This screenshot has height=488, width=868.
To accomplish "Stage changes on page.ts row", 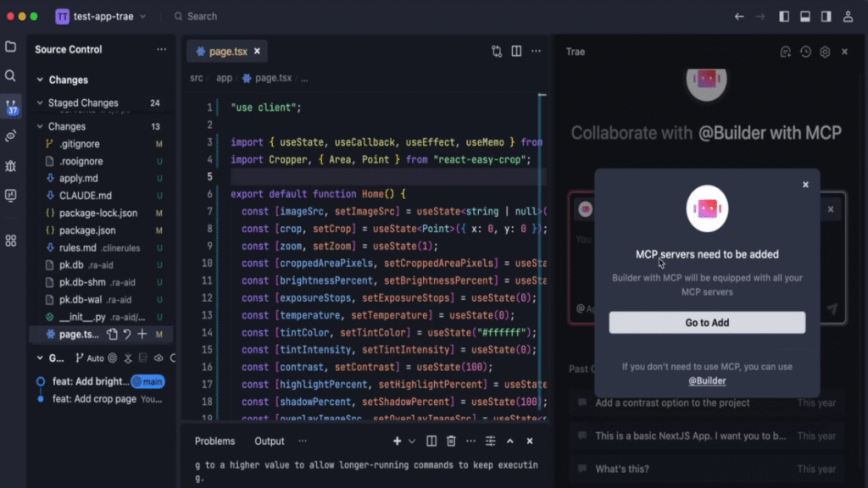I will tap(142, 334).
